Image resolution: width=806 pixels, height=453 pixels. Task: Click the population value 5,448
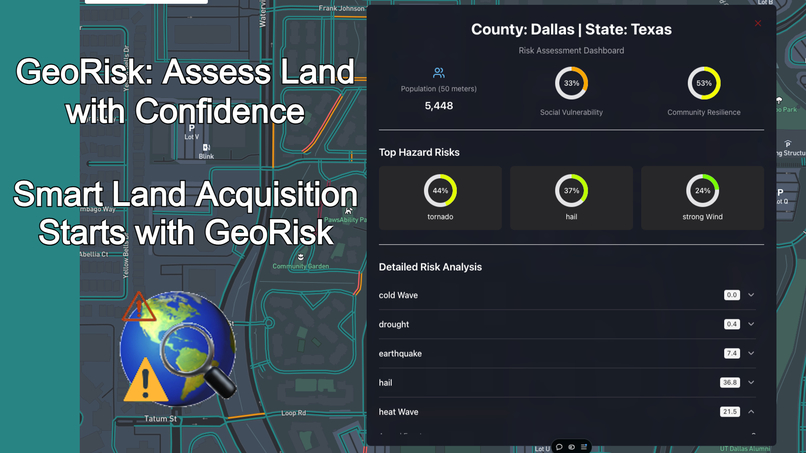click(x=439, y=106)
